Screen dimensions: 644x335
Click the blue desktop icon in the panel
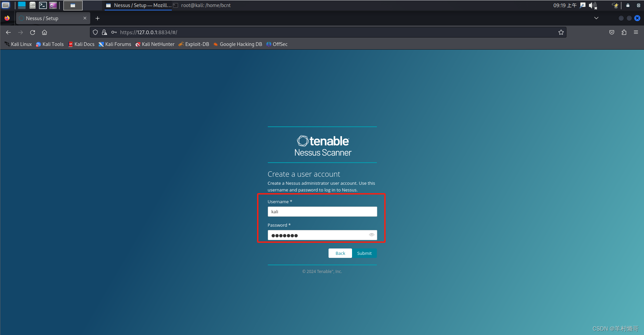22,5
